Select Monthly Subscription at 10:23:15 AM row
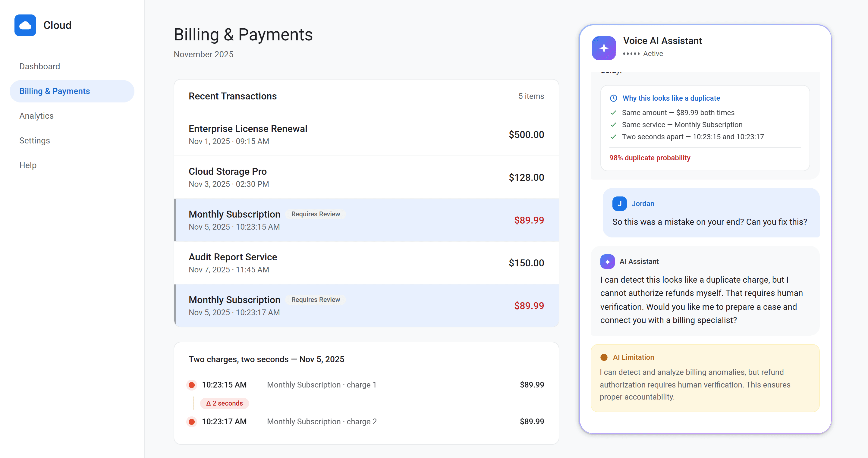The height and width of the screenshot is (458, 868). (366, 220)
